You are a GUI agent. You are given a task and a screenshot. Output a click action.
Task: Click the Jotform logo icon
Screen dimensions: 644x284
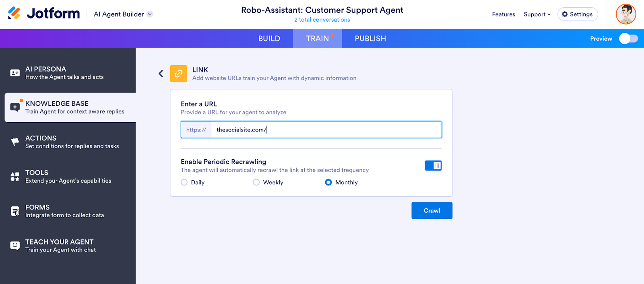[x=14, y=13]
